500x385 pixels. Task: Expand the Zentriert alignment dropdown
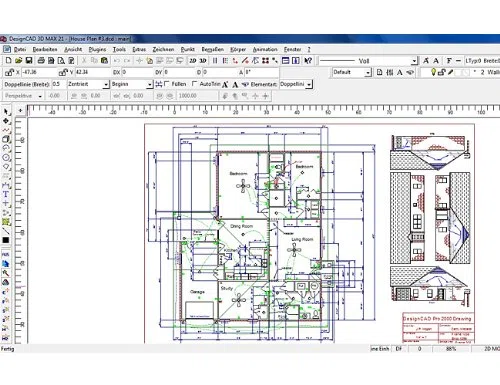point(106,84)
